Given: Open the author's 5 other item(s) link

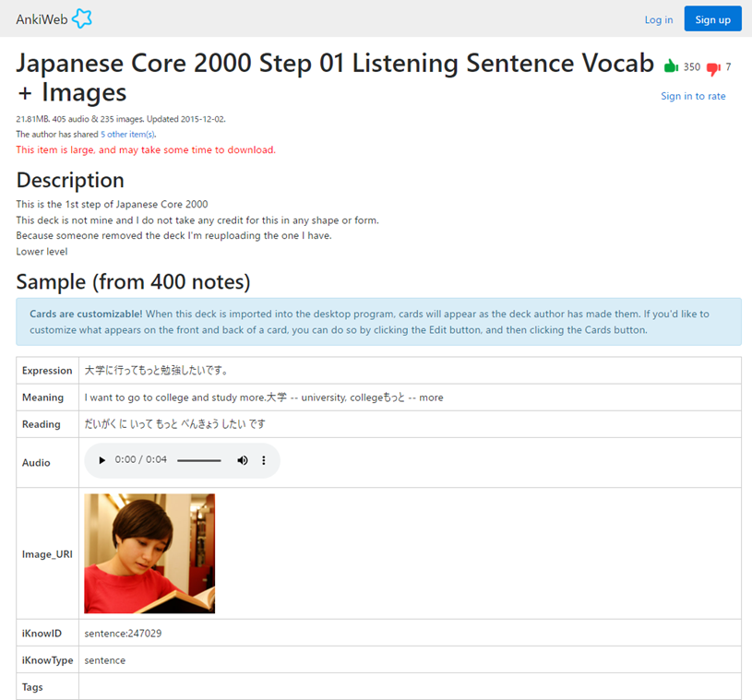Looking at the screenshot, I should [127, 135].
